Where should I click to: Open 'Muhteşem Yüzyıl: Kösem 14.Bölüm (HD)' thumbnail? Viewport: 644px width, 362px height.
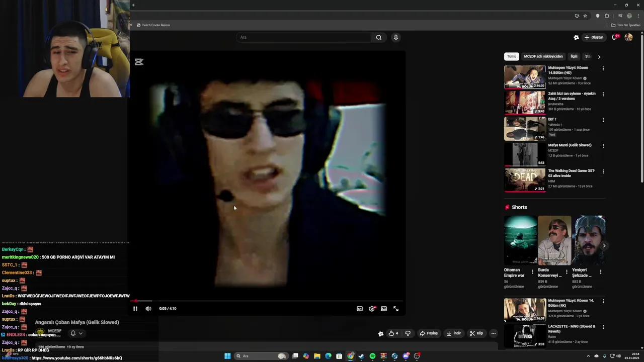[525, 77]
